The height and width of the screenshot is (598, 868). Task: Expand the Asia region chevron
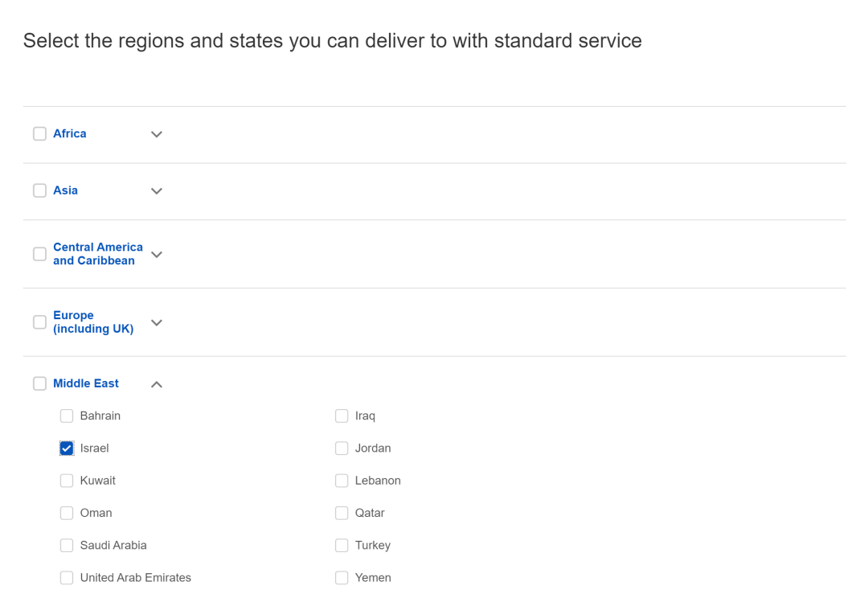click(157, 191)
